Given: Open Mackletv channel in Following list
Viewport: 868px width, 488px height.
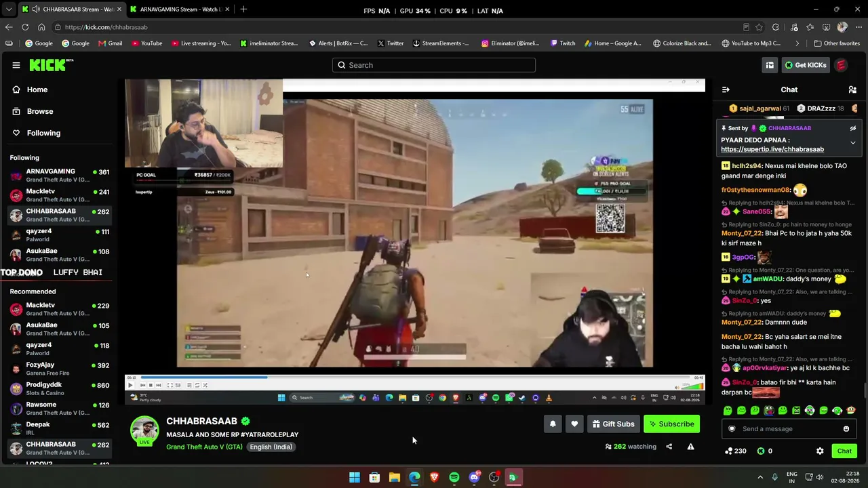Looking at the screenshot, I should 59,195.
